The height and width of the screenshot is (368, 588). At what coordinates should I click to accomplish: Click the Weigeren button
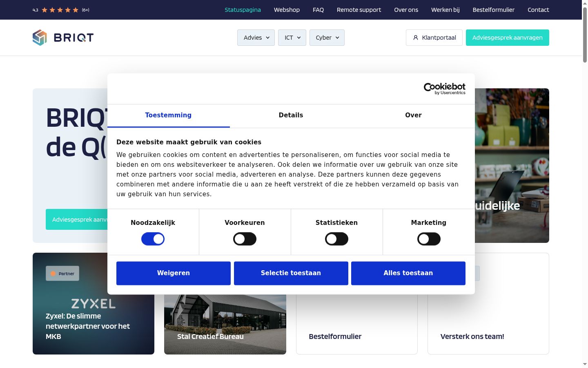pos(174,273)
